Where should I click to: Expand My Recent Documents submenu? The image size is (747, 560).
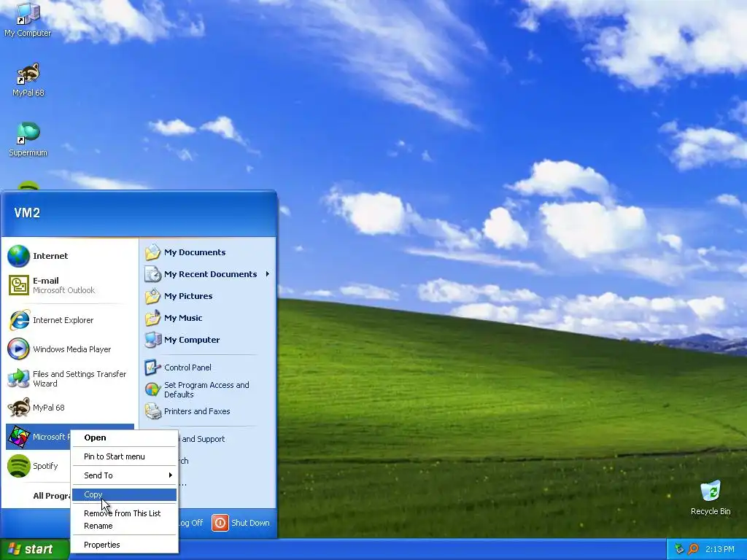[208, 274]
